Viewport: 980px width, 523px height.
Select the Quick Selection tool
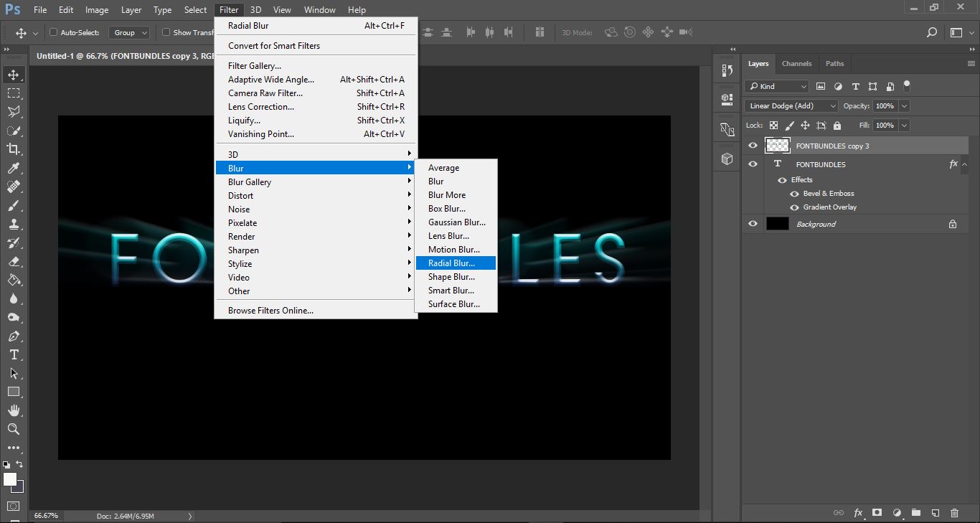[x=13, y=131]
